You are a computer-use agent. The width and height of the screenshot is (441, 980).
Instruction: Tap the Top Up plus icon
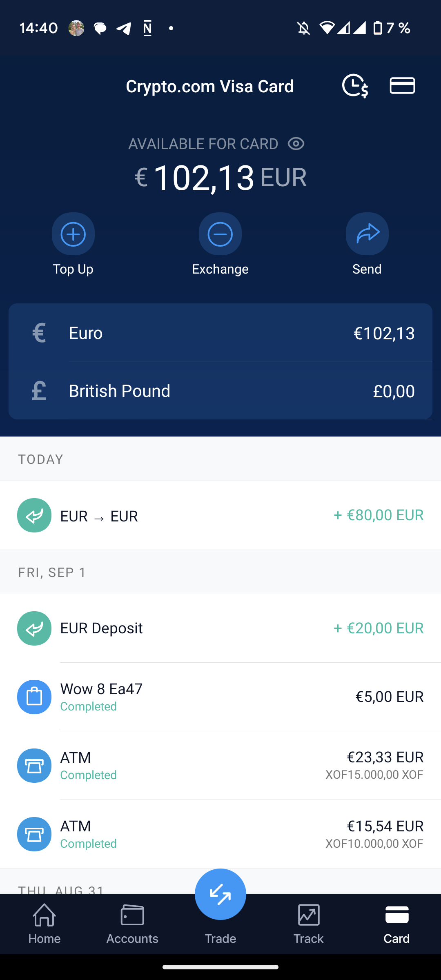pyautogui.click(x=73, y=234)
